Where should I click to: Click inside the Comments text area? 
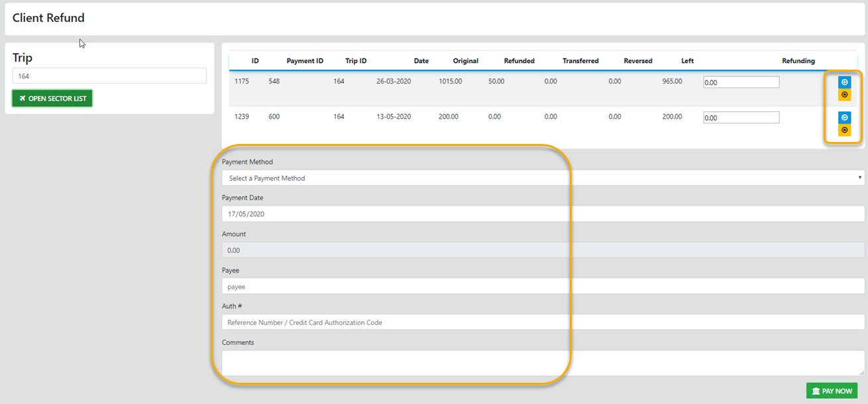543,363
